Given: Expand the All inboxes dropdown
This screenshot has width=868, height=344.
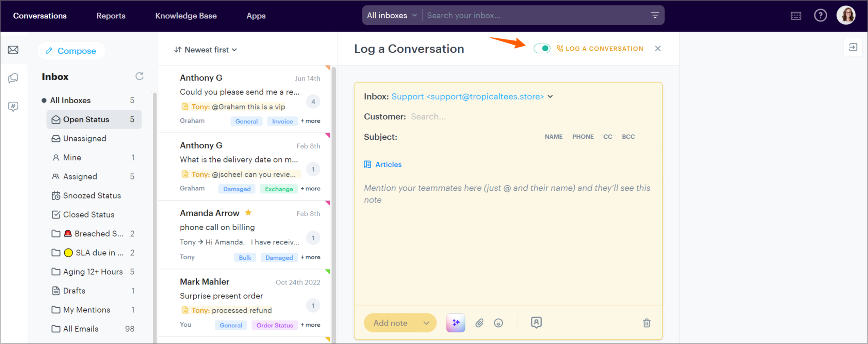Looking at the screenshot, I should click(392, 15).
